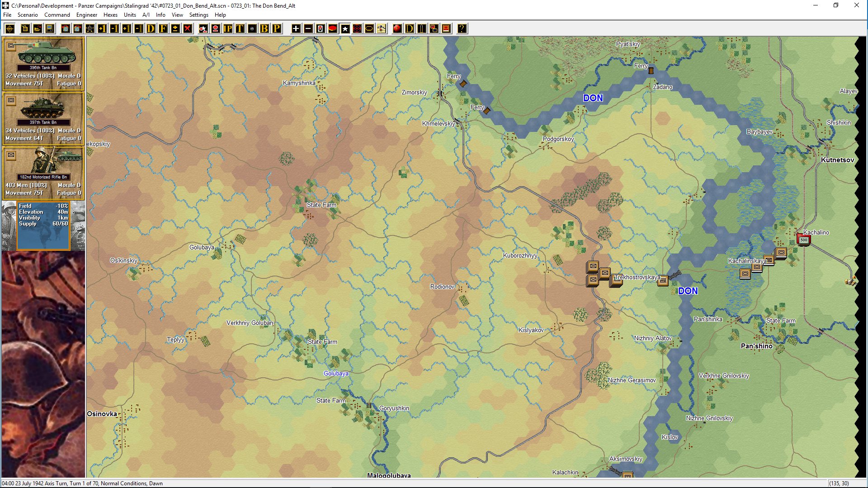The image size is (868, 488).
Task: Click the question mark help icon
Action: [462, 29]
